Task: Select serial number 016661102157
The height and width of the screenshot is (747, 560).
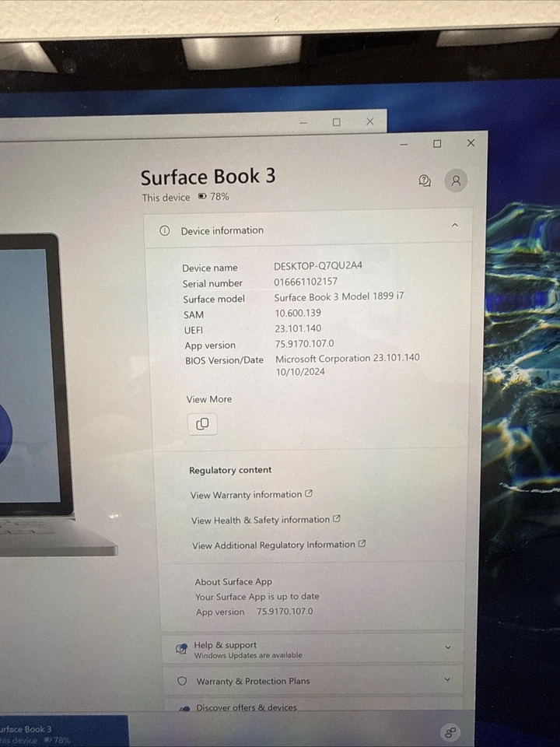Action: click(x=306, y=282)
